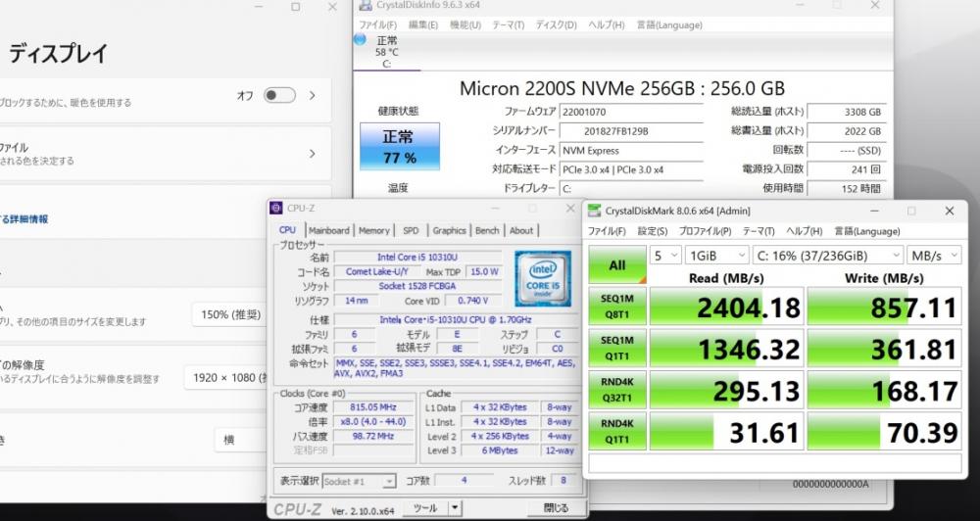
Task: Open CrystalDiskMark 設定(S) menu
Action: [653, 231]
